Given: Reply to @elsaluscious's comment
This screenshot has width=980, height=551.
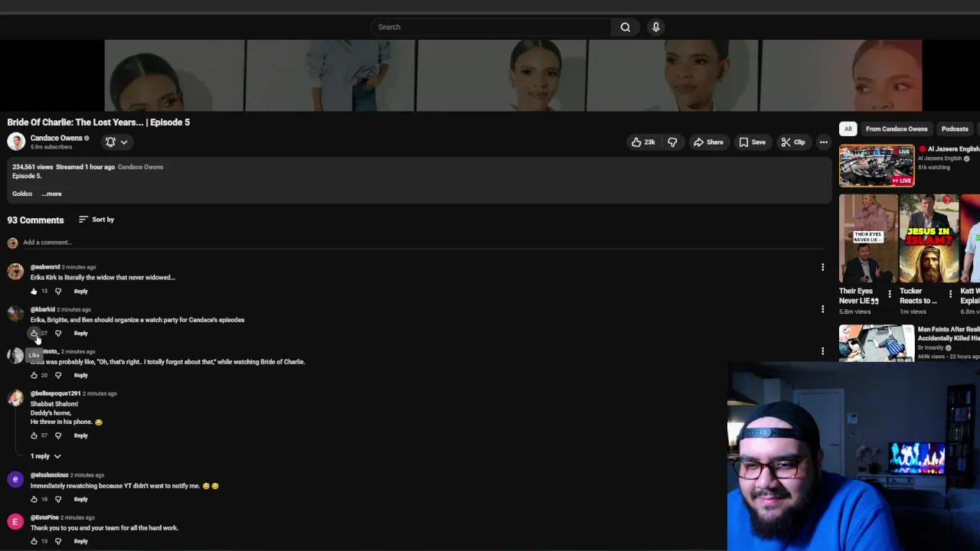Looking at the screenshot, I should click(x=80, y=500).
